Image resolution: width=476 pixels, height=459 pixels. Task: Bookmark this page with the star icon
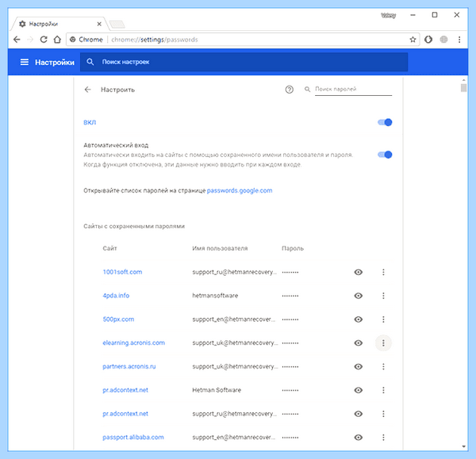tap(413, 40)
